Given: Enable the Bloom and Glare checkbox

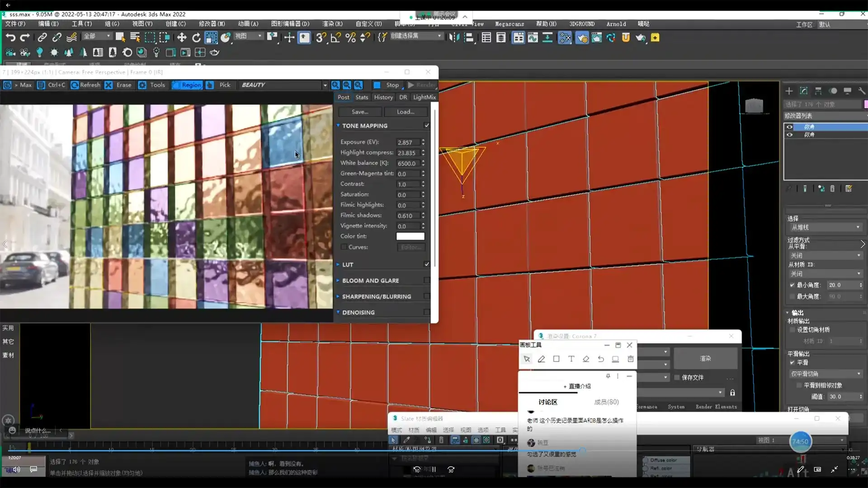Looking at the screenshot, I should point(426,281).
